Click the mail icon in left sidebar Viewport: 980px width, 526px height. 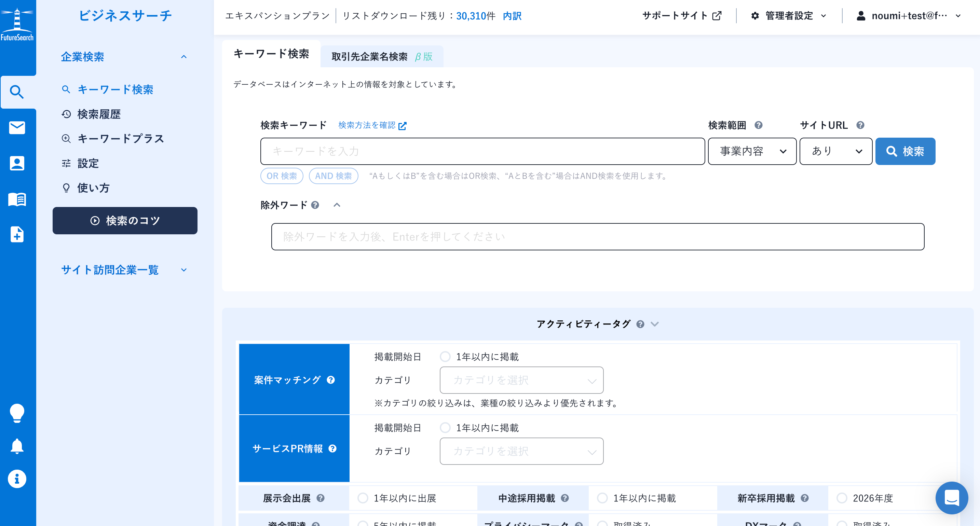[17, 128]
